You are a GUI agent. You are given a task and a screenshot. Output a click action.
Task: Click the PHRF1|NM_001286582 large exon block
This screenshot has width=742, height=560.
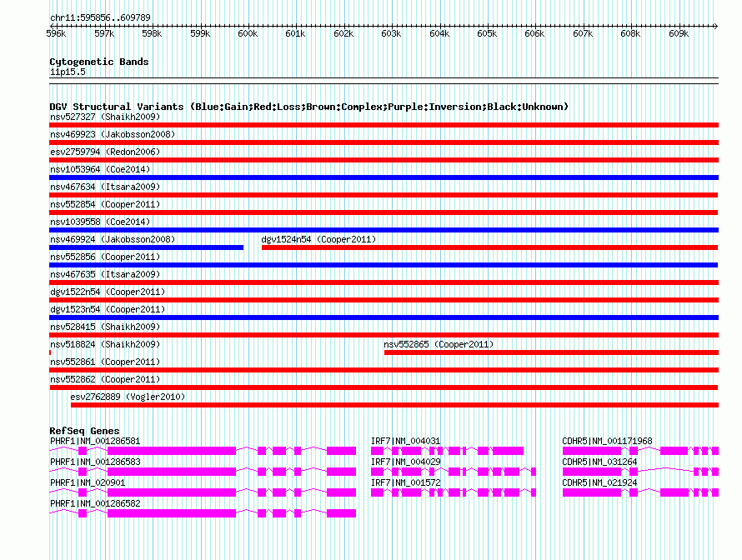pyautogui.click(x=171, y=513)
